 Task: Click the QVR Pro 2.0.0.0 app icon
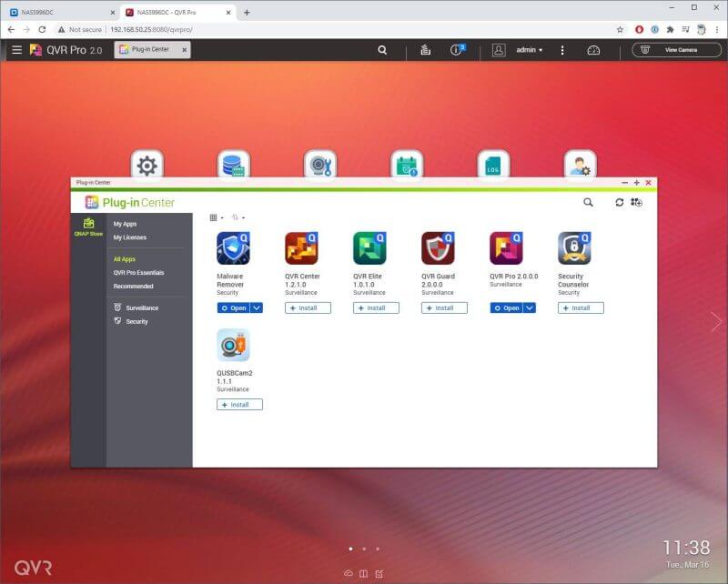507,248
